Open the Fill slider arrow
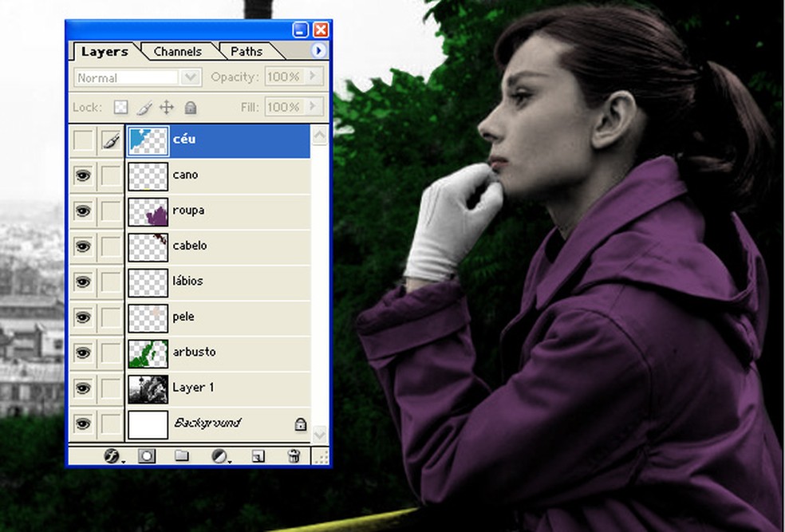Screen dimensions: 785x532 314,106
